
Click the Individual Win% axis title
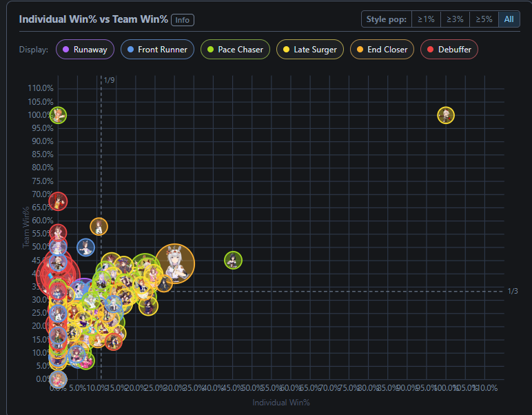(281, 403)
